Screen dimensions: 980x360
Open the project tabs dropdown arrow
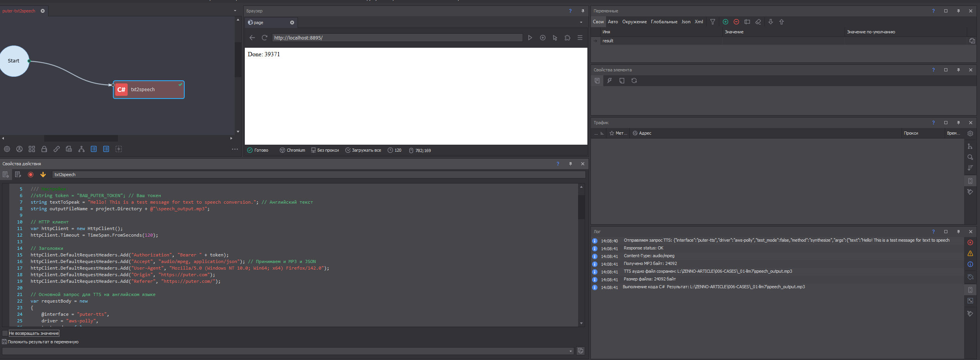coord(235,11)
